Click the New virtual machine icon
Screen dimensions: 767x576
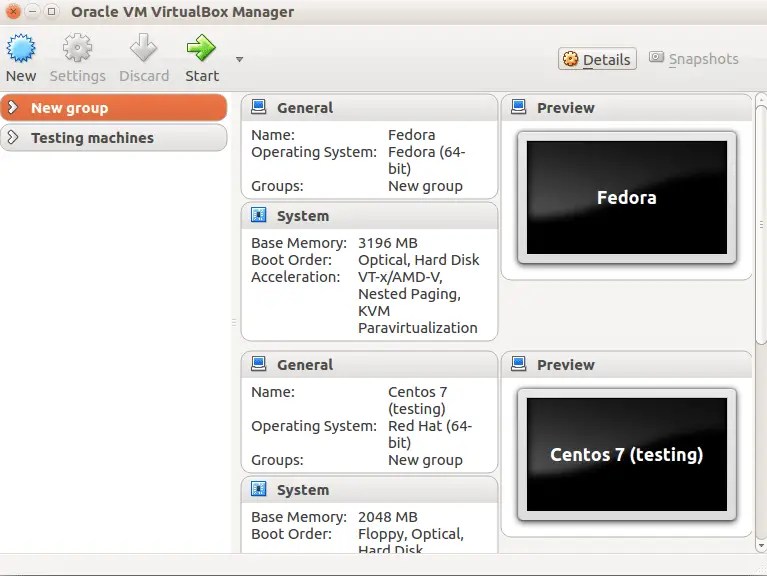pyautogui.click(x=21, y=48)
